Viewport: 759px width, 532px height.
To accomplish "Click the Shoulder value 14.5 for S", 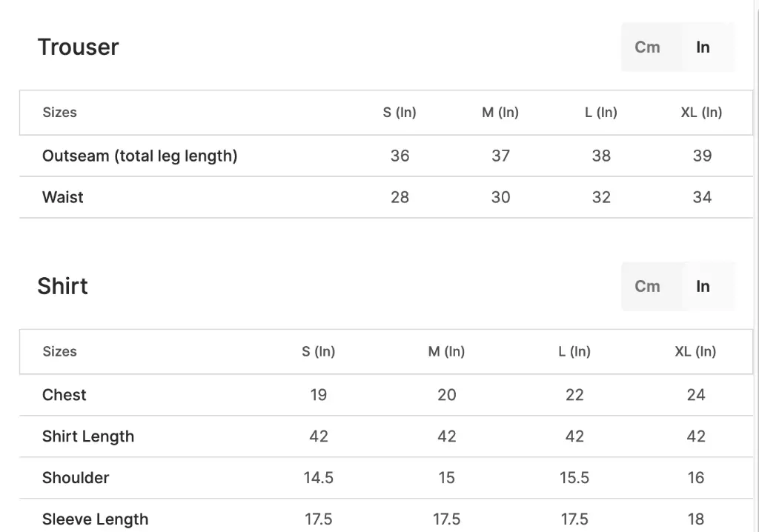I will click(x=319, y=478).
